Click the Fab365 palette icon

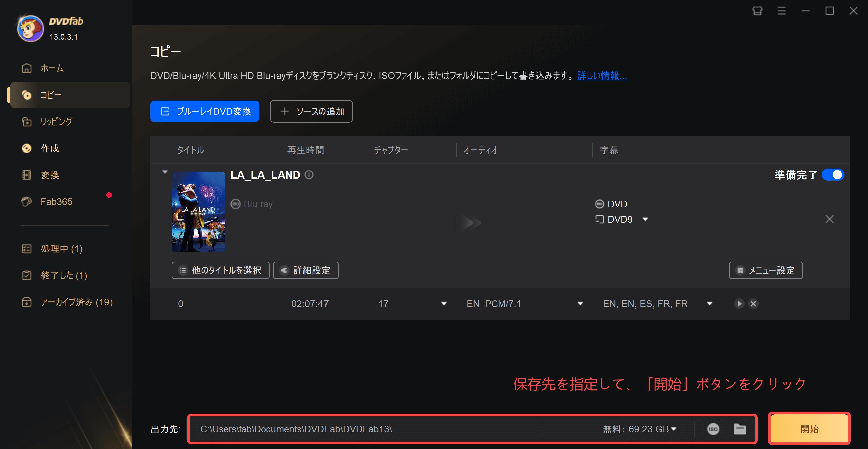pyautogui.click(x=27, y=201)
